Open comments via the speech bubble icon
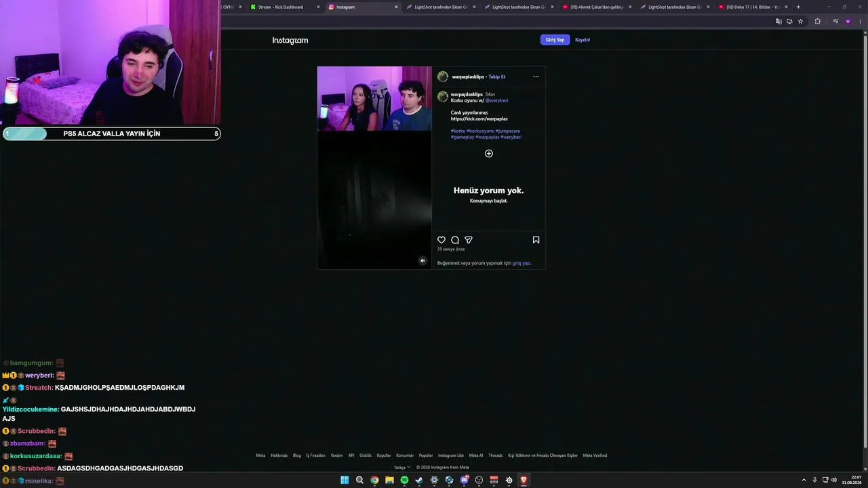This screenshot has height=488, width=868. pos(455,240)
